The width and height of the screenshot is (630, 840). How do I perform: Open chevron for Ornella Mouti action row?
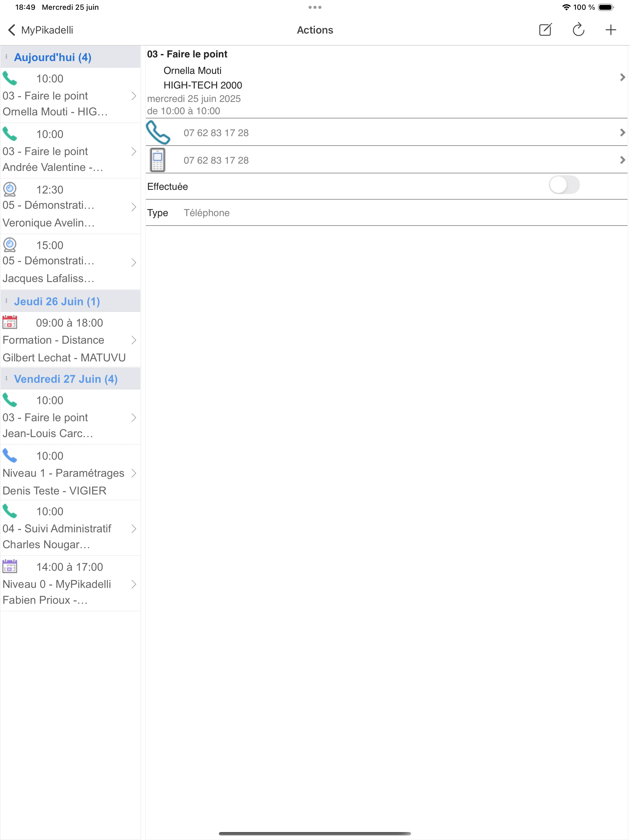pyautogui.click(x=134, y=96)
